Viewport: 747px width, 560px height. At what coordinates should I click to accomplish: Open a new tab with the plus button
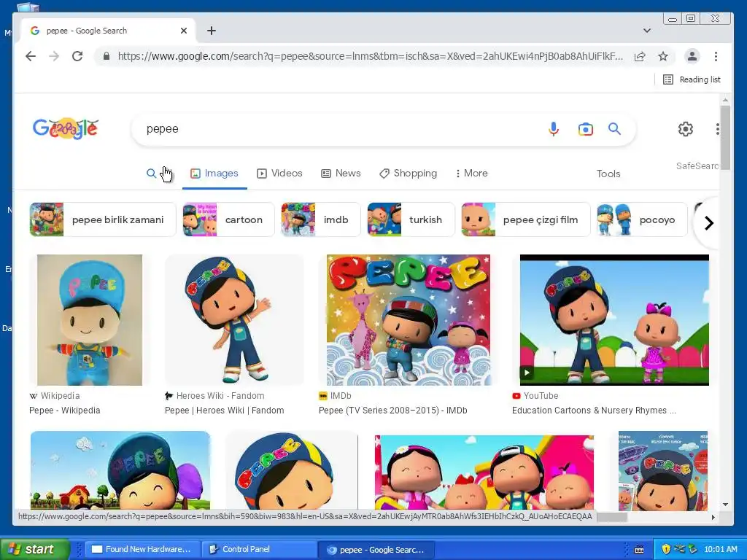[212, 31]
